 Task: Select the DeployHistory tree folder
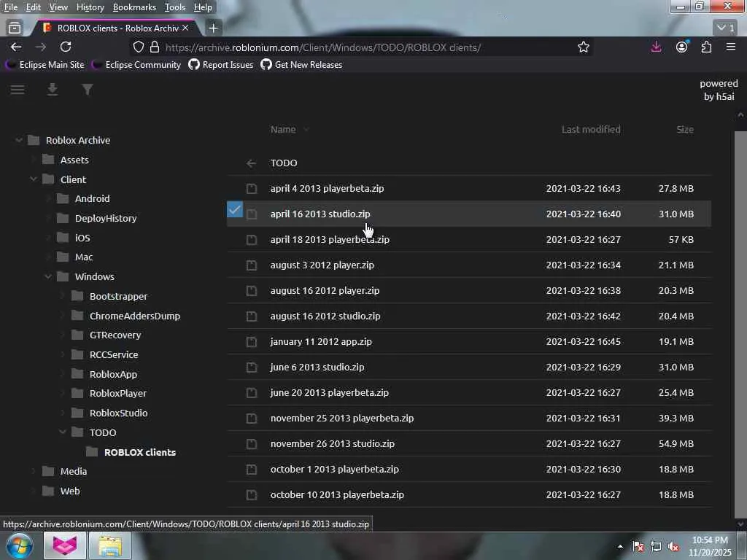(106, 218)
